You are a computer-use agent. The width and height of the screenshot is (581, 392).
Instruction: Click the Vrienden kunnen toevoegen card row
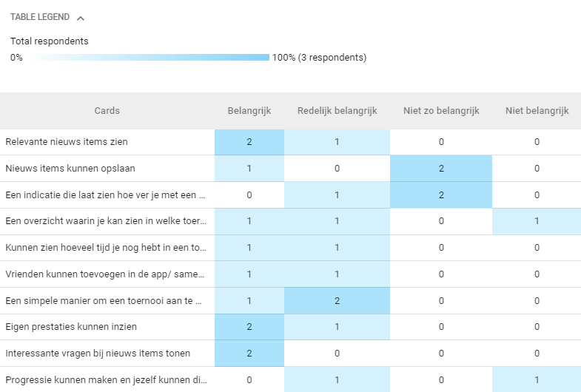pyautogui.click(x=106, y=274)
